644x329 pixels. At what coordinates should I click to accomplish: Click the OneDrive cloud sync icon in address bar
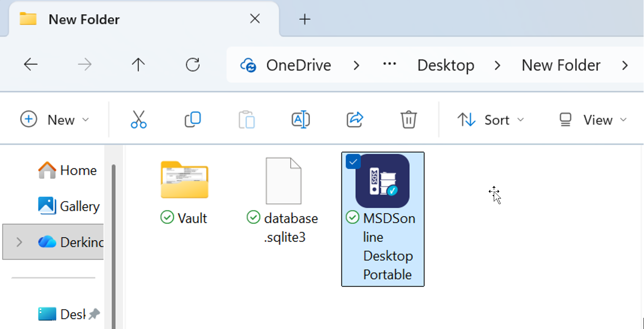248,65
